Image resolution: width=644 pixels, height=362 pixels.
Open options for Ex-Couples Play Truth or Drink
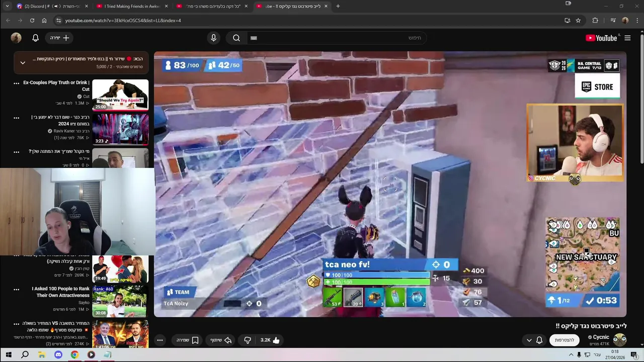point(16,83)
